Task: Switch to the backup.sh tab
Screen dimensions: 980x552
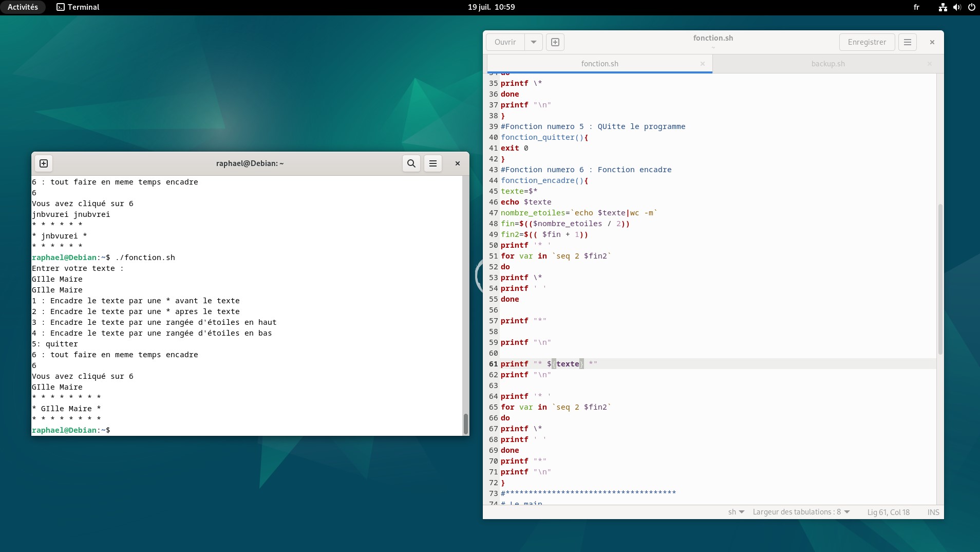Action: (x=827, y=64)
